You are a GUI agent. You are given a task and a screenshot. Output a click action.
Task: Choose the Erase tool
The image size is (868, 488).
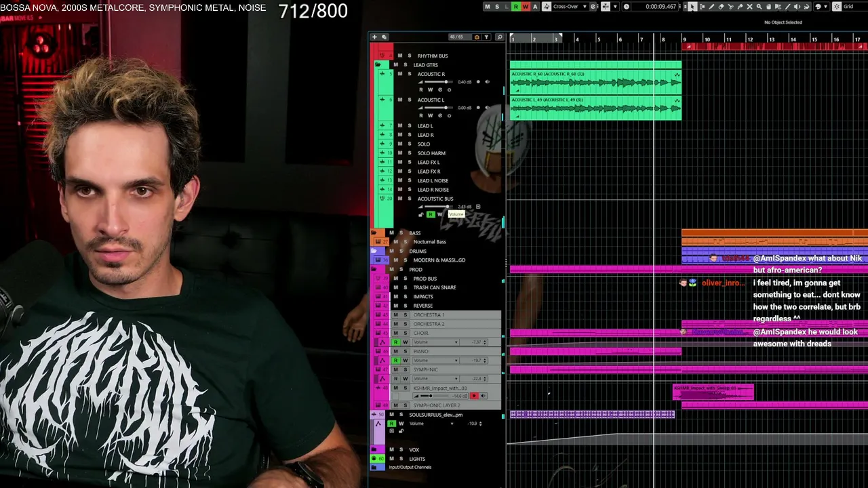[721, 7]
